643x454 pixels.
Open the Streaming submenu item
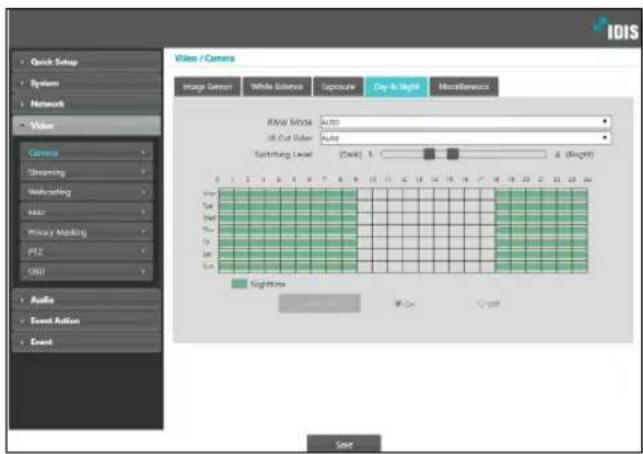pos(87,172)
